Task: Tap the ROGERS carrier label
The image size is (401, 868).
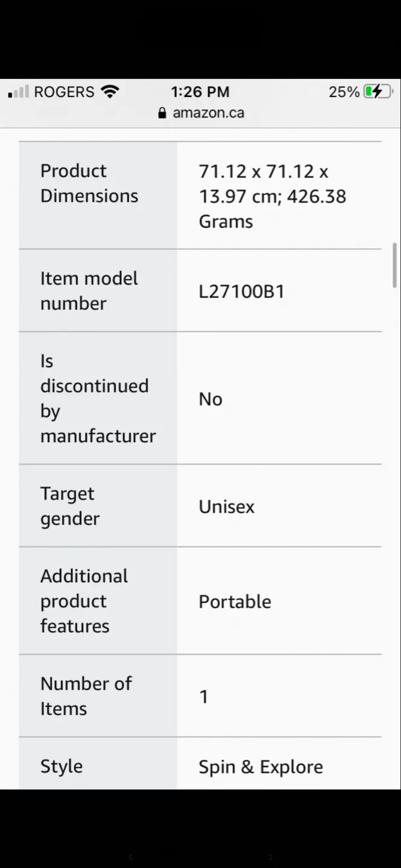Action: (64, 92)
